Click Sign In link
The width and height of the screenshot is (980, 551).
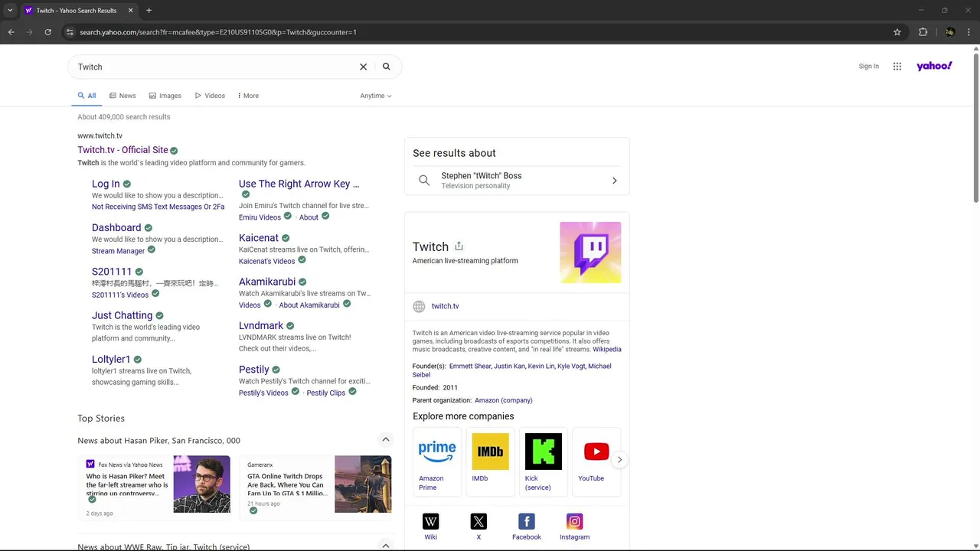point(869,67)
